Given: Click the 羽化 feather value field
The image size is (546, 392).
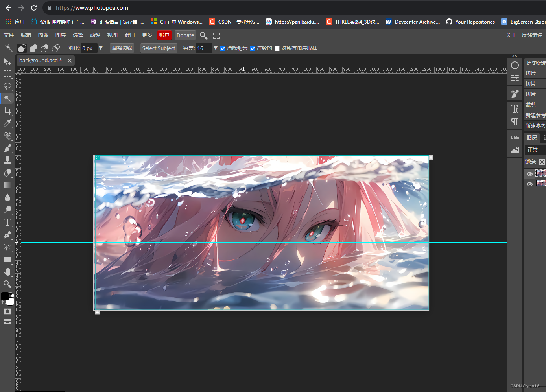Looking at the screenshot, I should click(89, 48).
